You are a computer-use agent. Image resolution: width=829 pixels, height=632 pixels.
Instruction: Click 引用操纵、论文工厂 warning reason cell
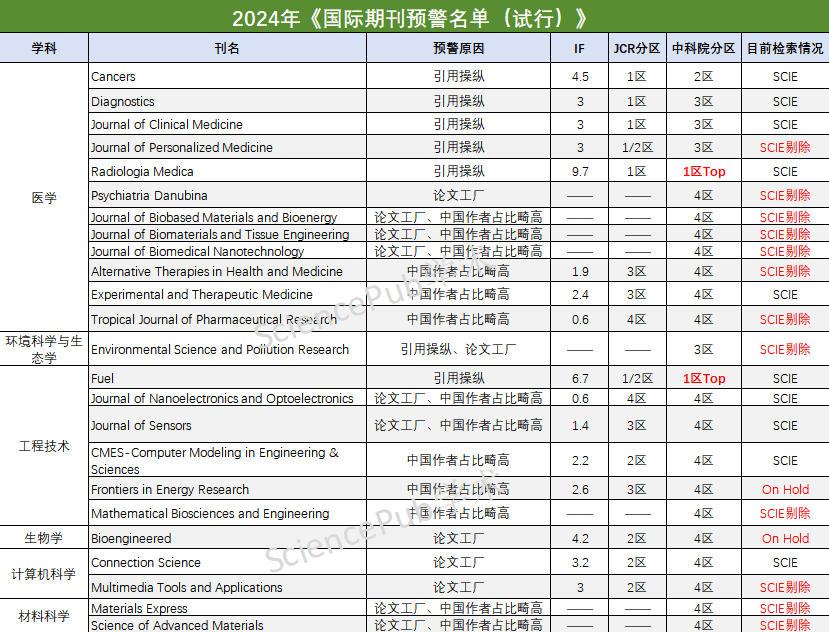pos(458,350)
